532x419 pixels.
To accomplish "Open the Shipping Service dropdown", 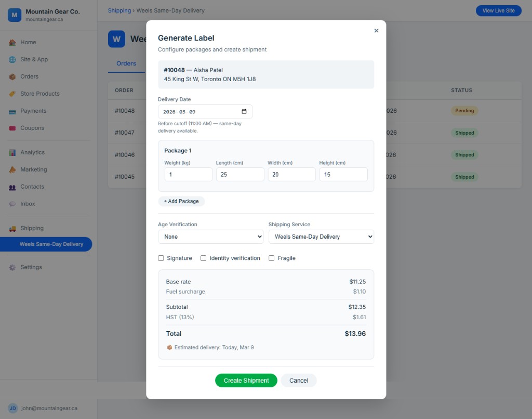I will coord(321,237).
